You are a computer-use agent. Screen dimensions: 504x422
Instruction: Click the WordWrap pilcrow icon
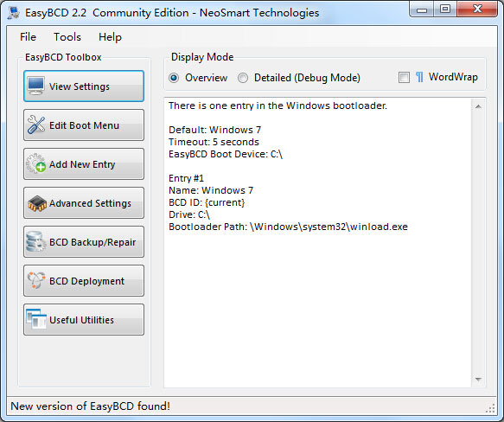(x=419, y=77)
